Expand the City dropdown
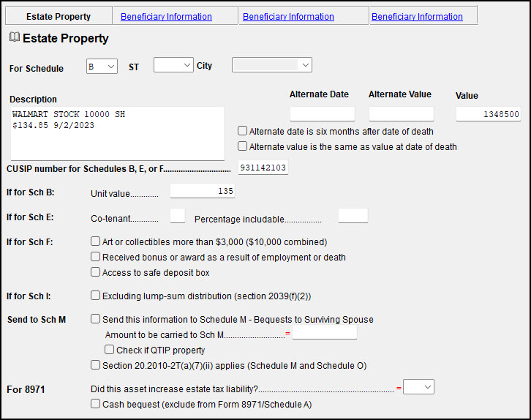The image size is (531, 420). tap(272, 64)
